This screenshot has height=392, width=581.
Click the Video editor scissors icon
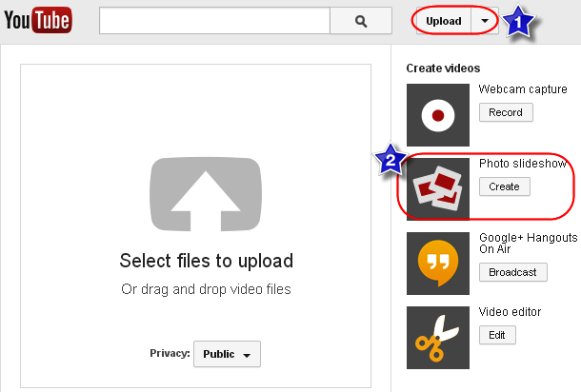click(x=438, y=338)
